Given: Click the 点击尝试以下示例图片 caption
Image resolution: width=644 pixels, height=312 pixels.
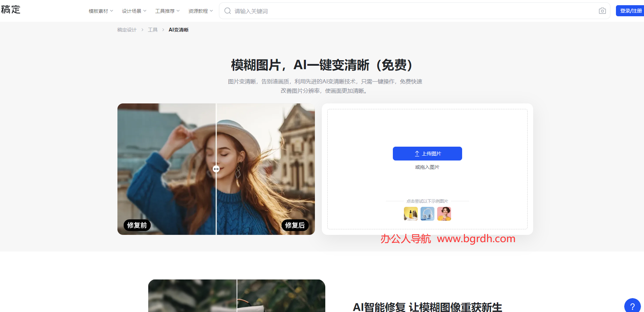Looking at the screenshot, I should pos(427,201).
